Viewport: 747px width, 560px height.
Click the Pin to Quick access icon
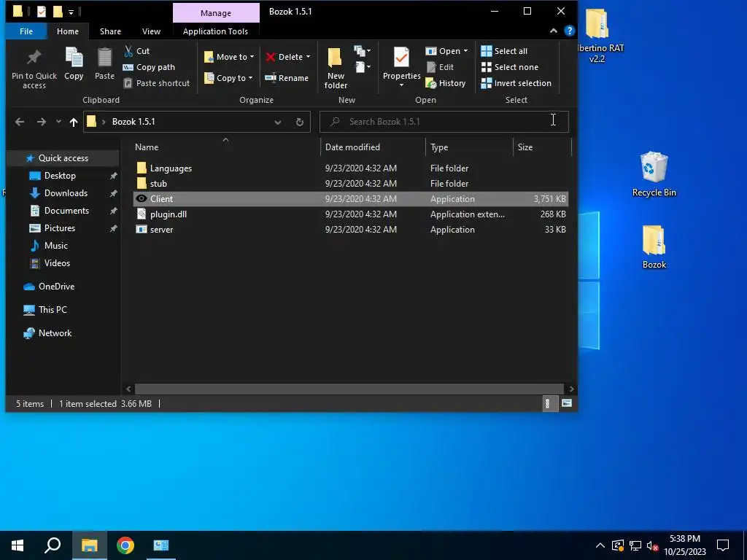(34, 58)
